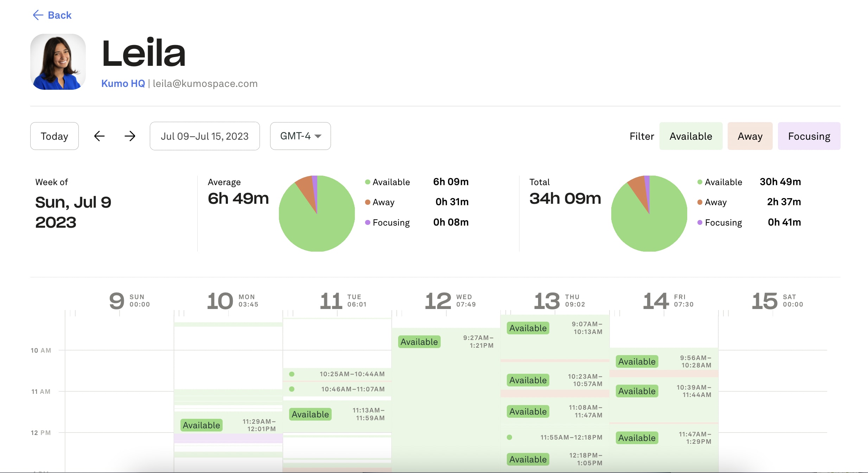Click green dot on 10:25AM–10:44AM slot

(x=292, y=374)
